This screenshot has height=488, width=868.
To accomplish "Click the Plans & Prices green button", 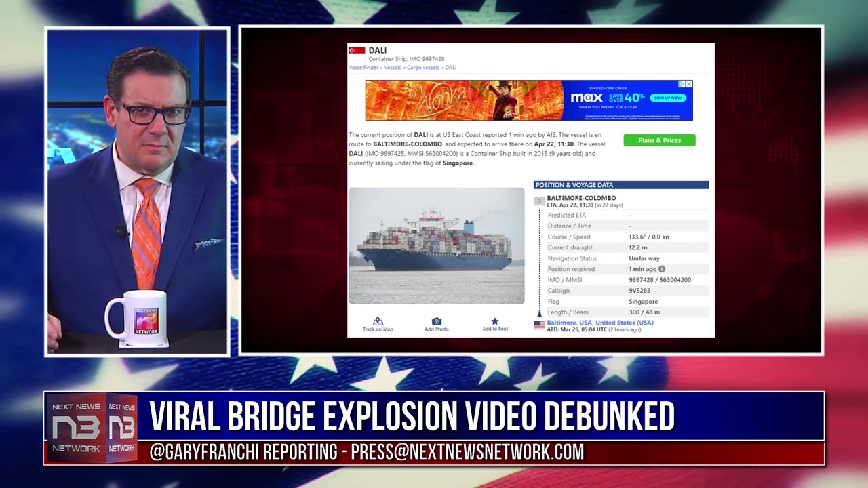I will point(659,140).
